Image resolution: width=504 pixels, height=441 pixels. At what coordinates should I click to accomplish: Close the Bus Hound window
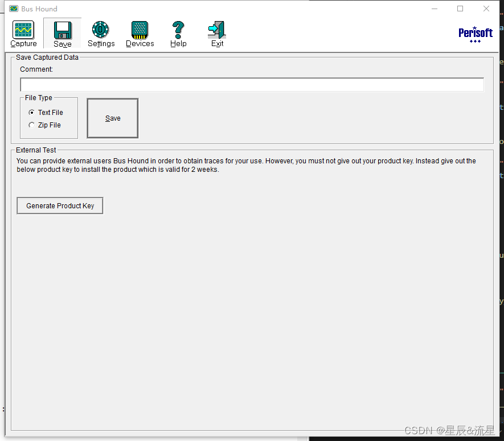486,9
